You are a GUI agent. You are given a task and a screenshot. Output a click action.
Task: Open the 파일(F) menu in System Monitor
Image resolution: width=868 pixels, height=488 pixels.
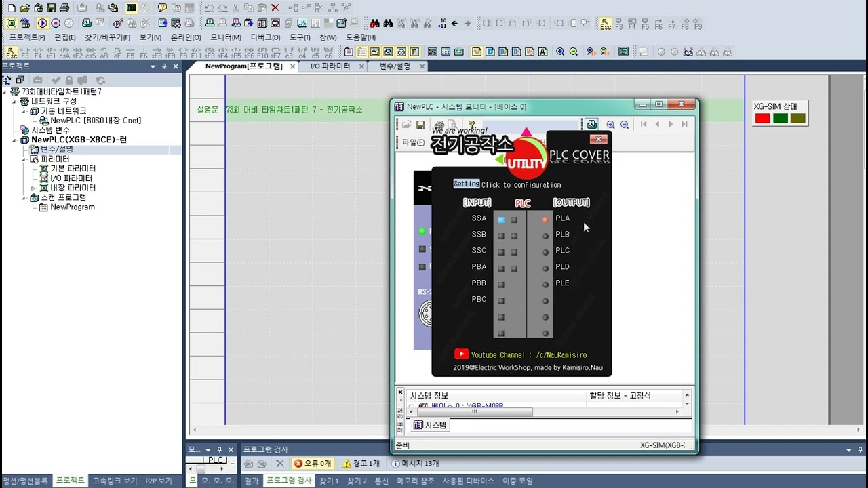[x=413, y=142]
